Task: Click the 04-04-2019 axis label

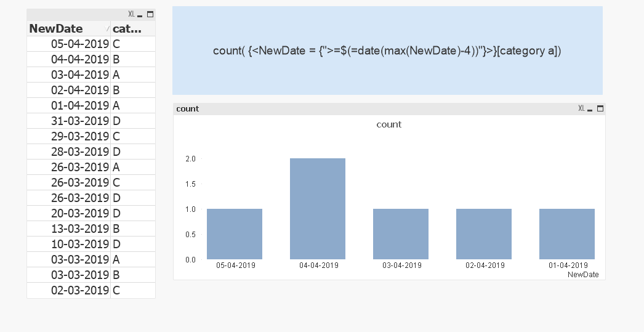Action: point(319,265)
